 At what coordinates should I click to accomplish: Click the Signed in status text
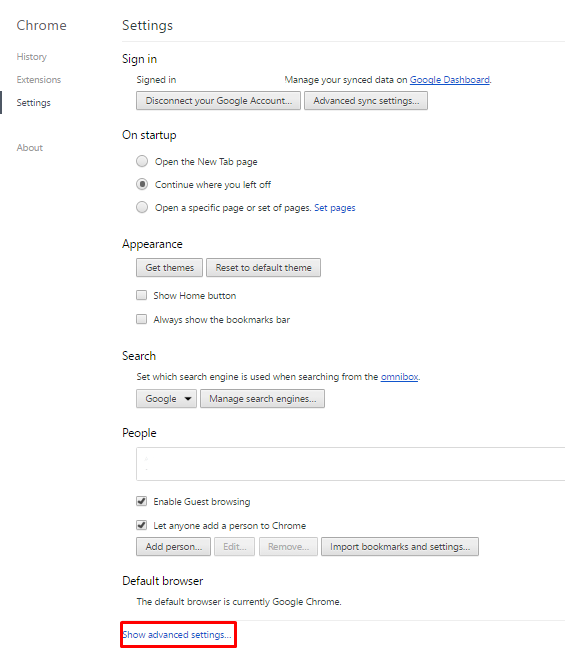tap(156, 80)
